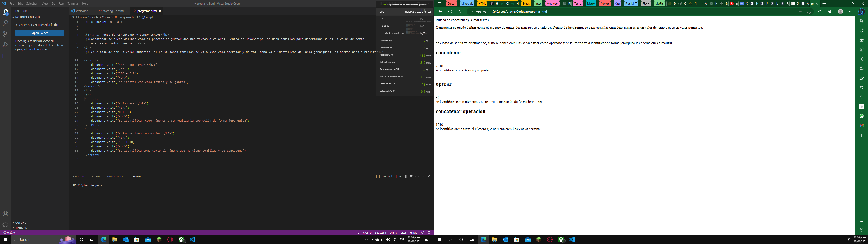Go to the Edge home page
The width and height of the screenshot is (868, 244).
[x=460, y=12]
